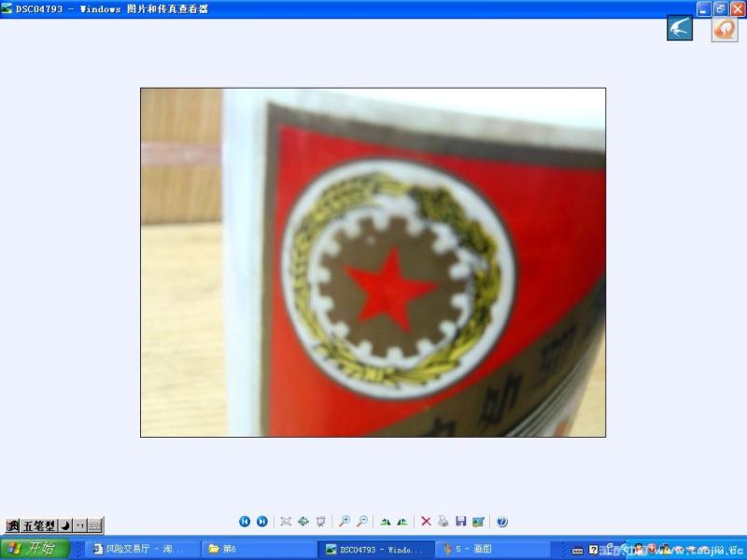The image size is (747, 560).
Task: Switch to the 第6 folder taskbar window
Action: tap(258, 550)
